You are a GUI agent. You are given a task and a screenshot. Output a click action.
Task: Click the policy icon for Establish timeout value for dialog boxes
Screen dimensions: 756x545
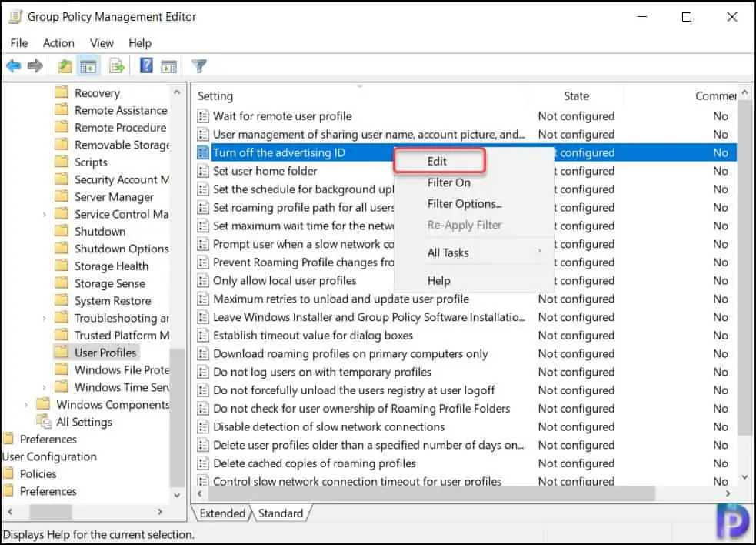(203, 336)
